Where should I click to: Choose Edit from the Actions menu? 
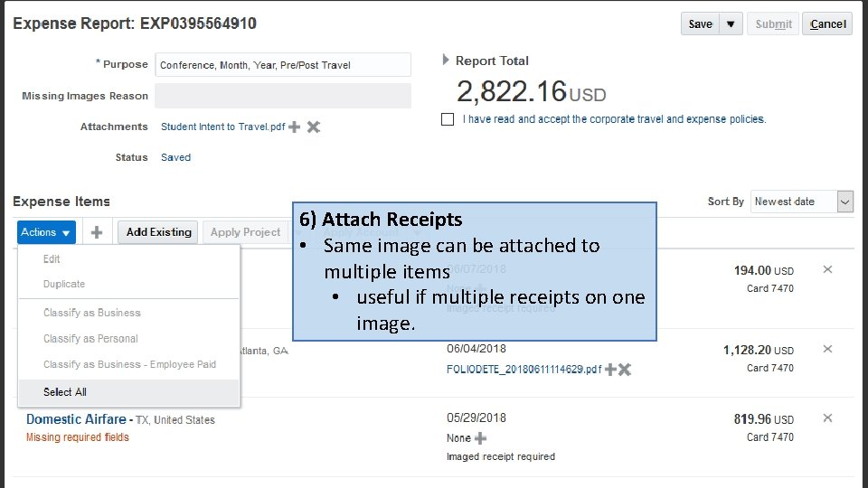pos(52,259)
